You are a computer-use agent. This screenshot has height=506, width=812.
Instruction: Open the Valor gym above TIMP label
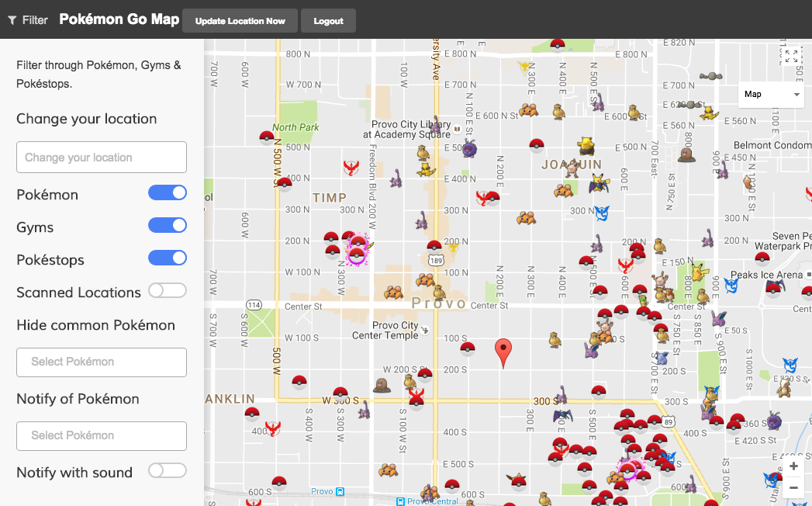pos(351,168)
